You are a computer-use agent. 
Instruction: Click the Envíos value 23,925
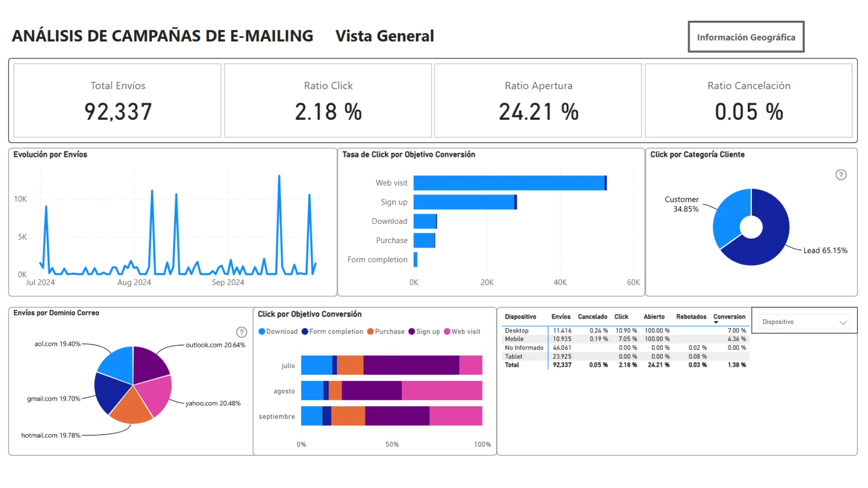[562, 357]
